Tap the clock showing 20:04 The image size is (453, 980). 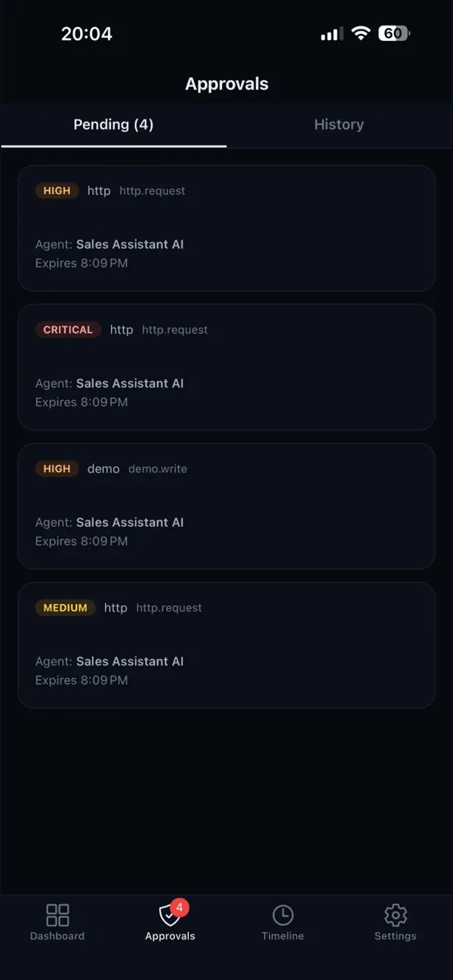(88, 33)
